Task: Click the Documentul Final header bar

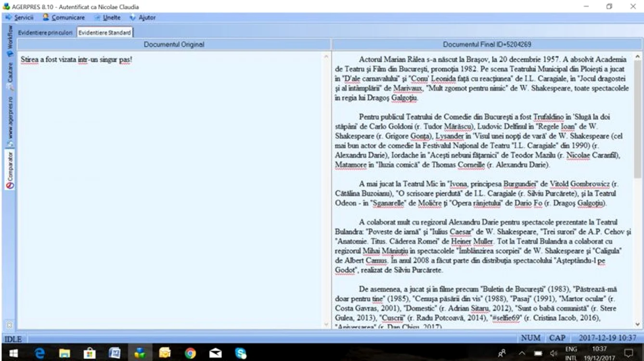Action: [487, 44]
